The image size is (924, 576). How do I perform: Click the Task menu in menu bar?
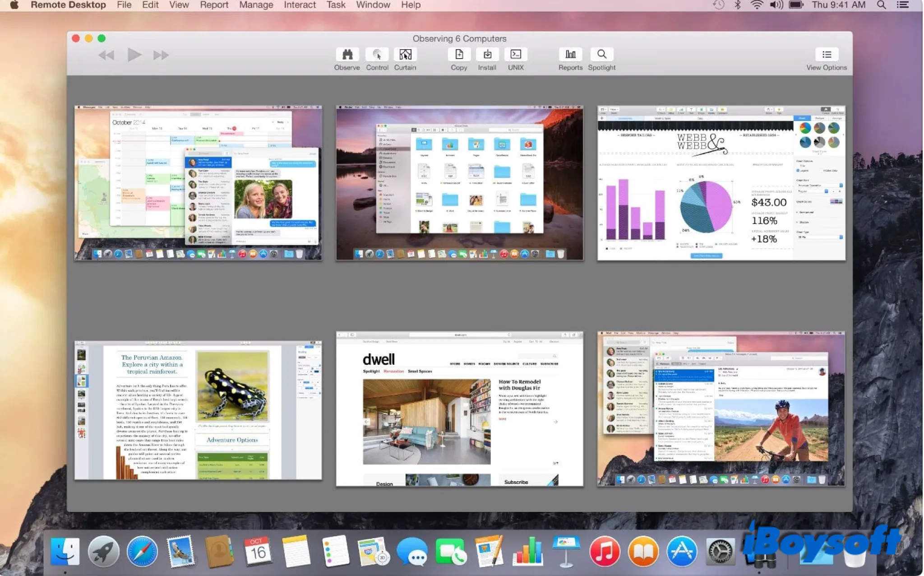pos(336,5)
